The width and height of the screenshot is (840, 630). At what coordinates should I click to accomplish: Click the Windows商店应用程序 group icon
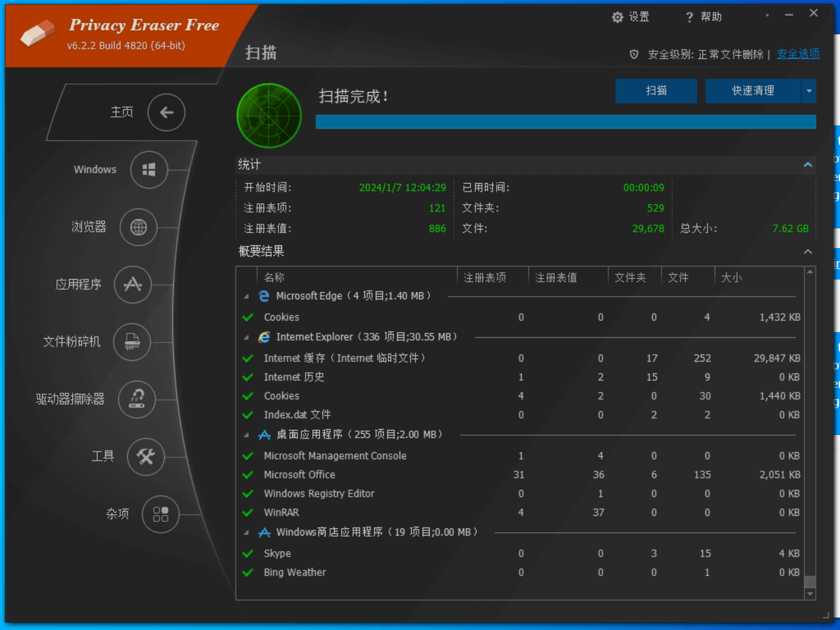point(264,532)
